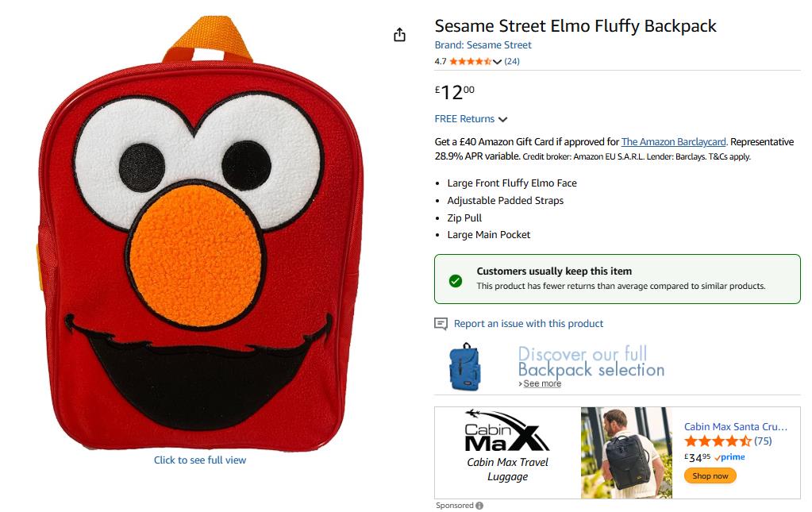Expand the FREE Returns dropdown
This screenshot has width=812, height=512.
click(x=502, y=119)
